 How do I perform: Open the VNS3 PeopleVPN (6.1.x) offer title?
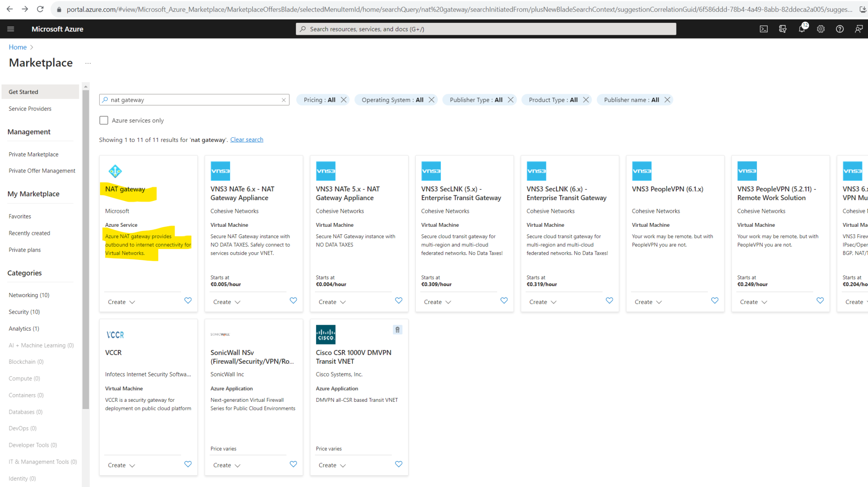tap(668, 189)
